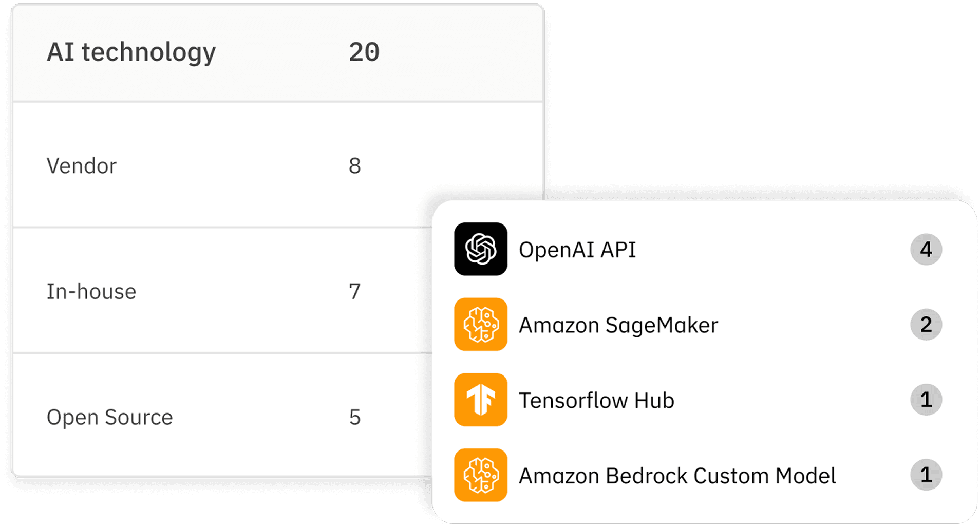Image resolution: width=980 pixels, height=526 pixels.
Task: Select the In-house row label
Action: [x=91, y=292]
